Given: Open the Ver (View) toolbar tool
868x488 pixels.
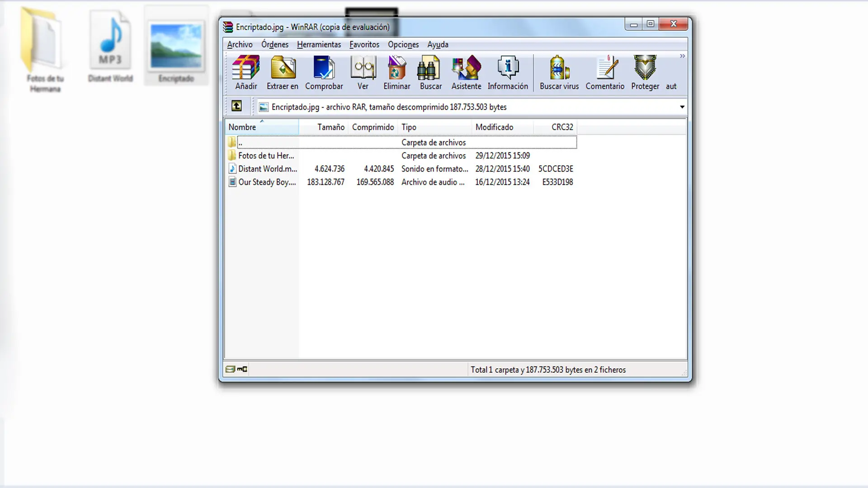Looking at the screenshot, I should point(363,68).
